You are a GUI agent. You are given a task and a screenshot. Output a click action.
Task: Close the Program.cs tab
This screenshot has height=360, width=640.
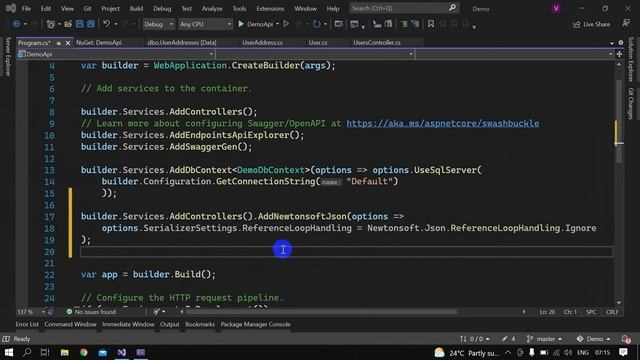click(x=68, y=43)
